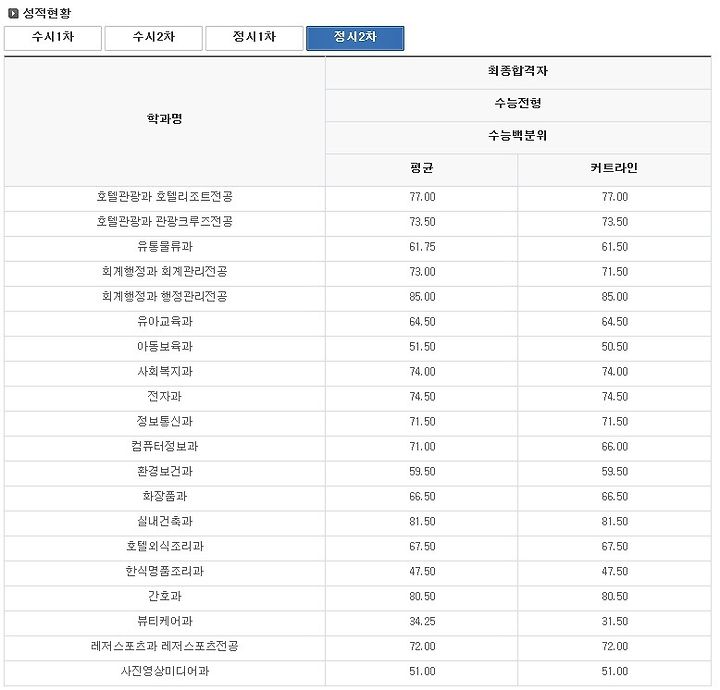Click the 64.50 cutline for 유아교육과
The image size is (720, 690).
point(614,322)
